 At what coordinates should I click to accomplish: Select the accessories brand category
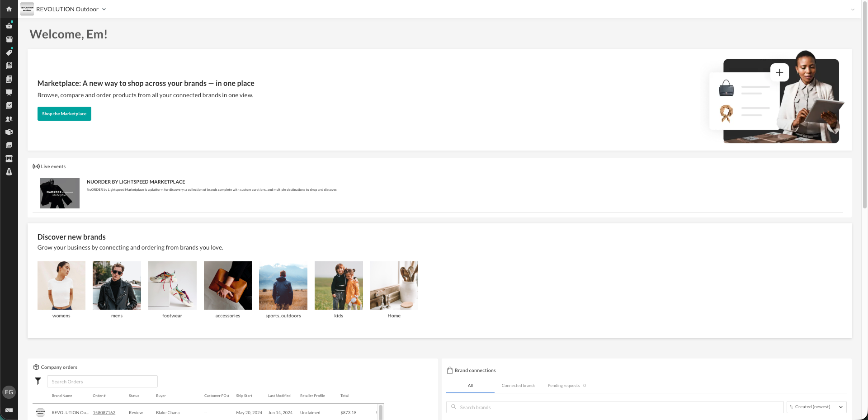coord(228,289)
